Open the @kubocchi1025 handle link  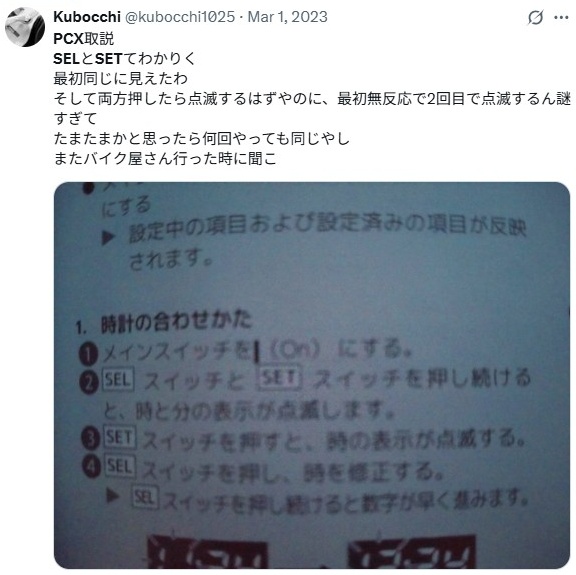tap(180, 17)
